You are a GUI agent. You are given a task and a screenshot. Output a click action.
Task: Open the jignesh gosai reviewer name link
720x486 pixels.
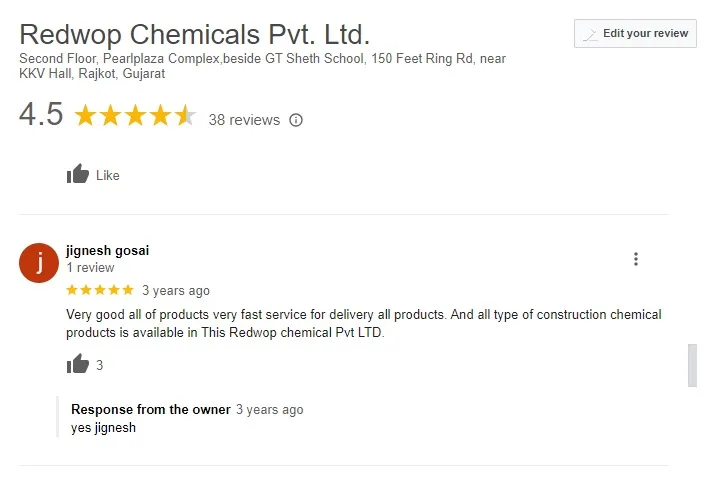point(107,251)
